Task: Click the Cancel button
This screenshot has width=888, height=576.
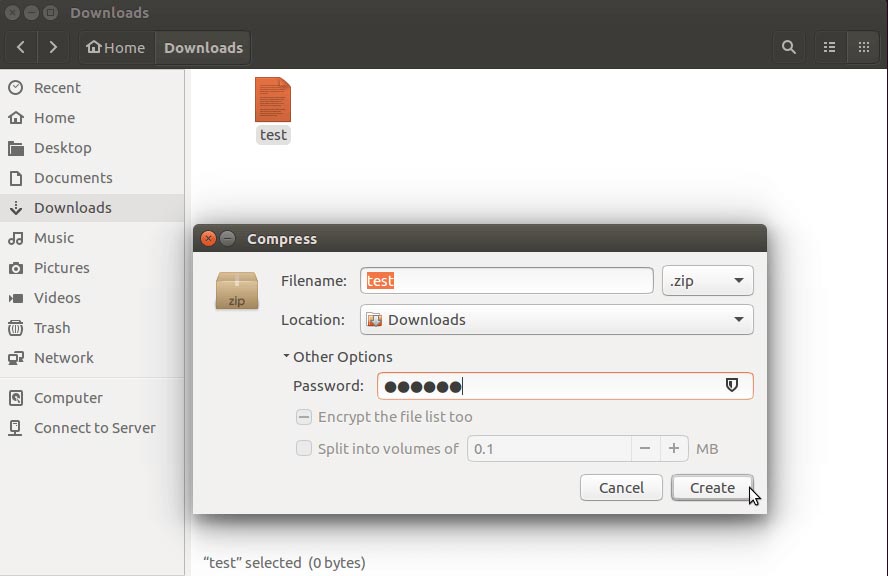Action: (621, 488)
